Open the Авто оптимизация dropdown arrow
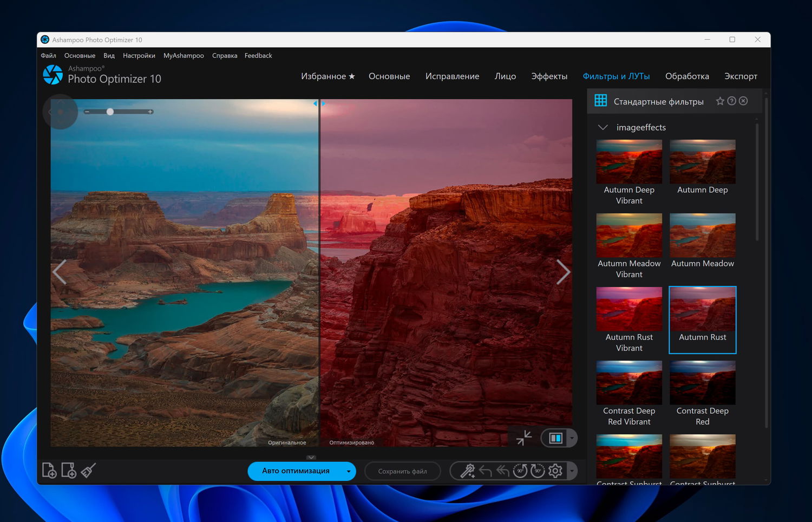812x522 pixels. (349, 471)
